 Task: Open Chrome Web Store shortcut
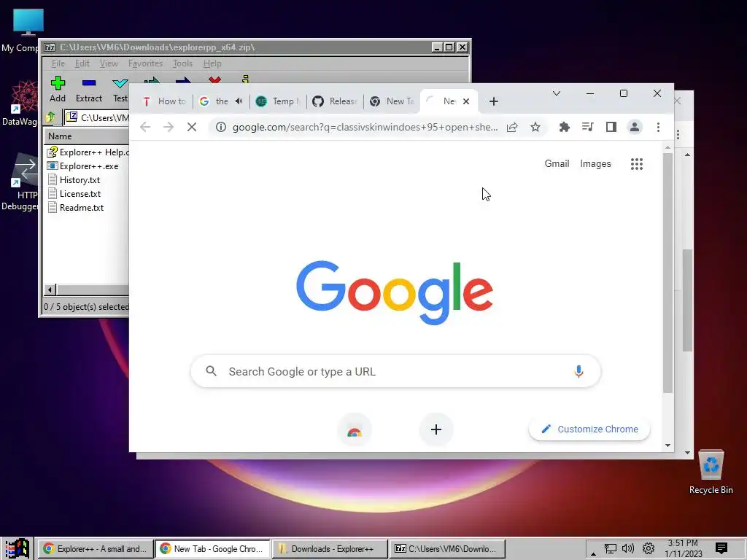pos(354,430)
